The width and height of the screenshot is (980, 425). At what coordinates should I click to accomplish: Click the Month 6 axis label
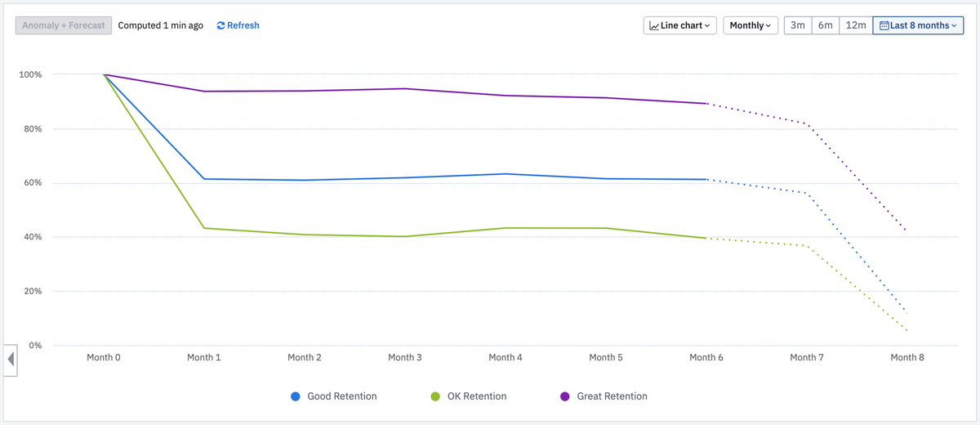pyautogui.click(x=706, y=357)
